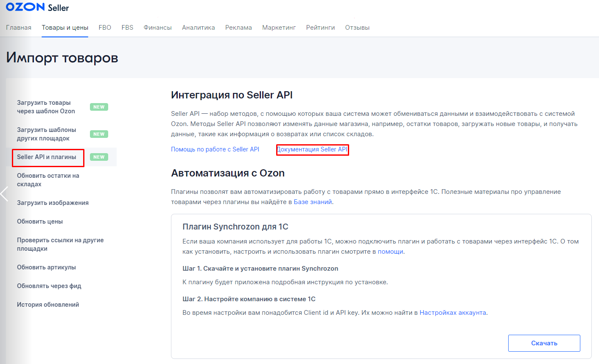This screenshot has width=599, height=364.
Task: Follow the помощи link in the plugin description
Action: 390,252
